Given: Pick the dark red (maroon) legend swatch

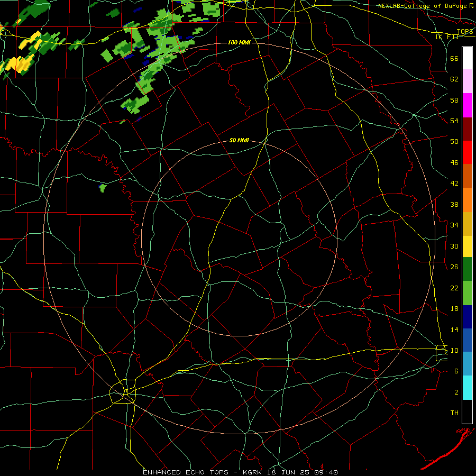Looking at the screenshot, I should (467, 130).
